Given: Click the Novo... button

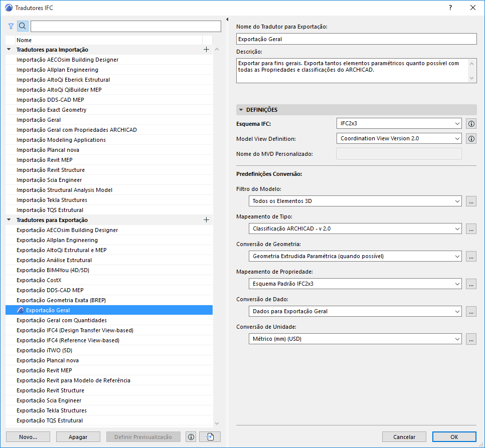Looking at the screenshot, I should (x=28, y=436).
